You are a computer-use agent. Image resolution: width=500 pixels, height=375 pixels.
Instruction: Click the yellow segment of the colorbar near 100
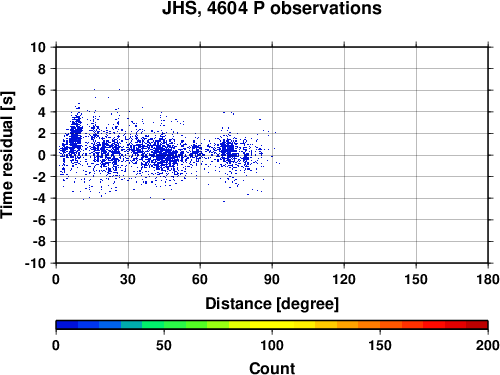272,325
